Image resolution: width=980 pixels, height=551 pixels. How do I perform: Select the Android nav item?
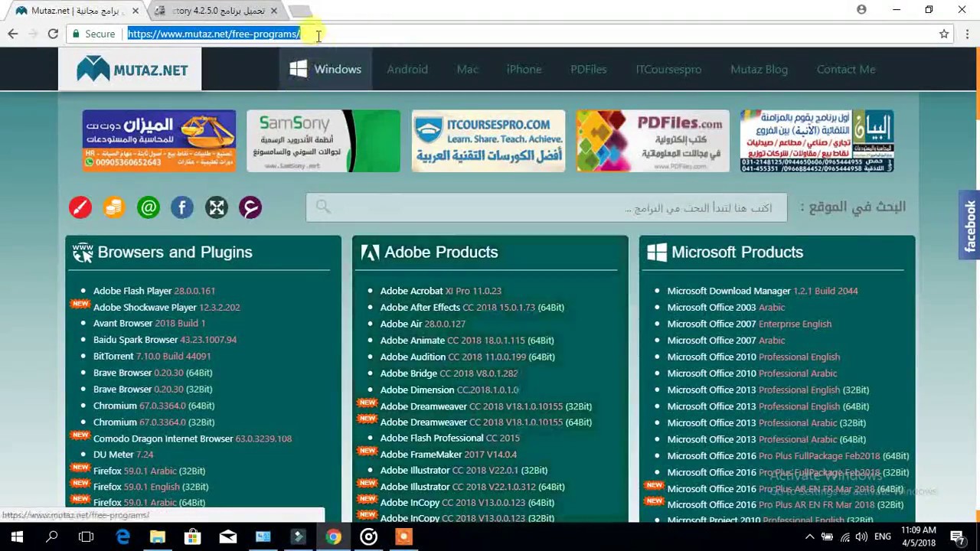[407, 69]
